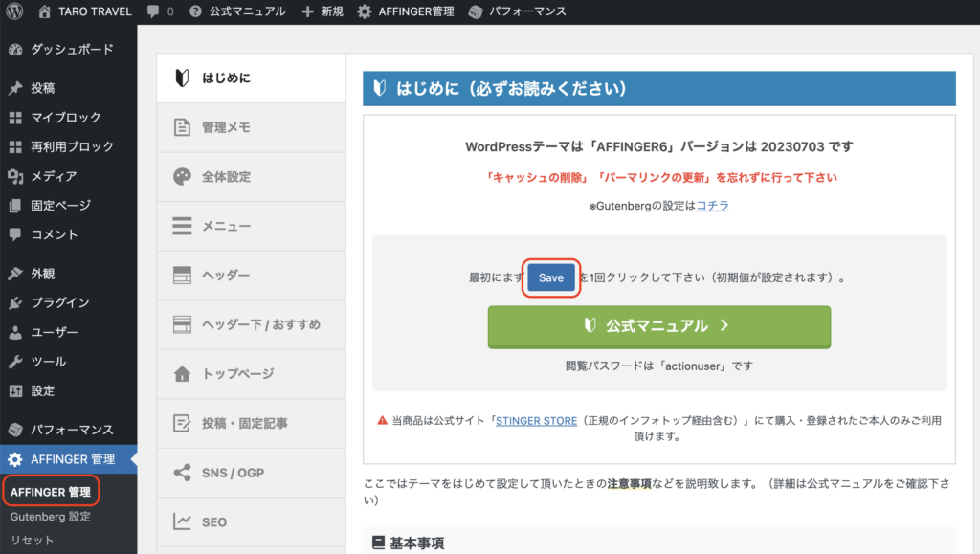Click the 設定 sliders icon in sidebar

pyautogui.click(x=15, y=391)
